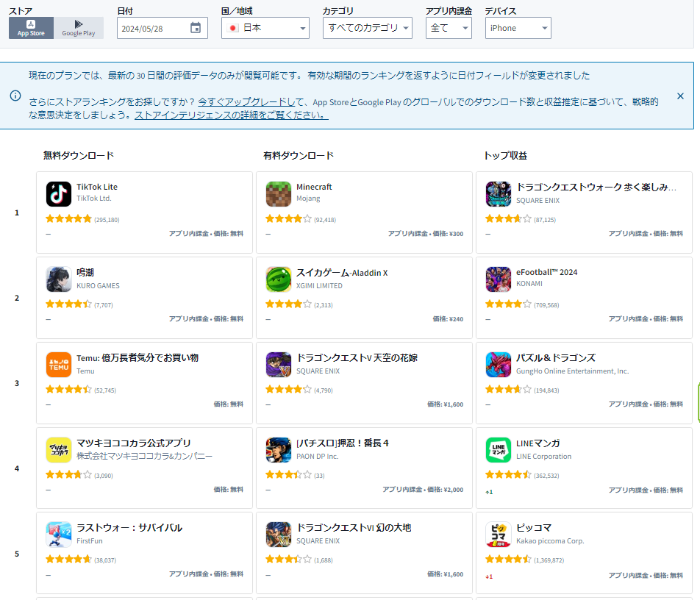Screen dimensions: 700x600
Task: Open the ドラゴンクエストV app icon
Action: point(279,365)
